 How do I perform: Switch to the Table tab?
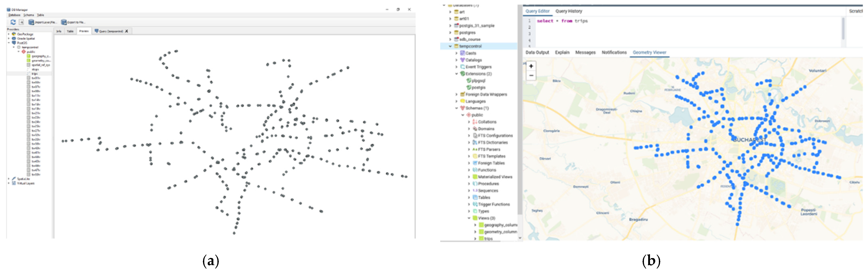coord(70,31)
